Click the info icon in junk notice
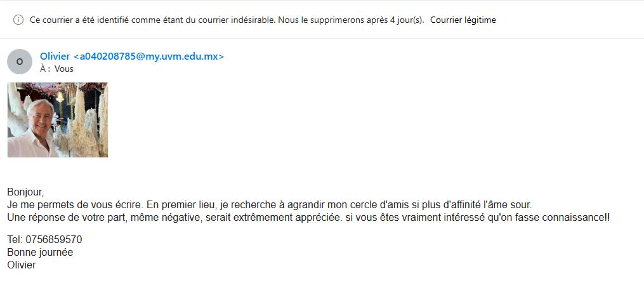644x297 pixels. [18, 20]
